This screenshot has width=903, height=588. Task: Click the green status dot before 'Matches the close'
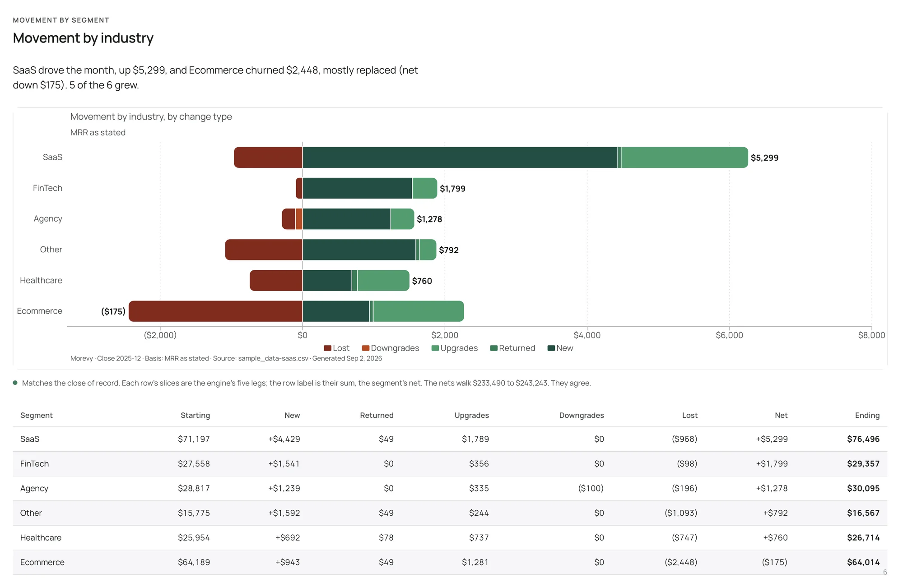click(15, 383)
